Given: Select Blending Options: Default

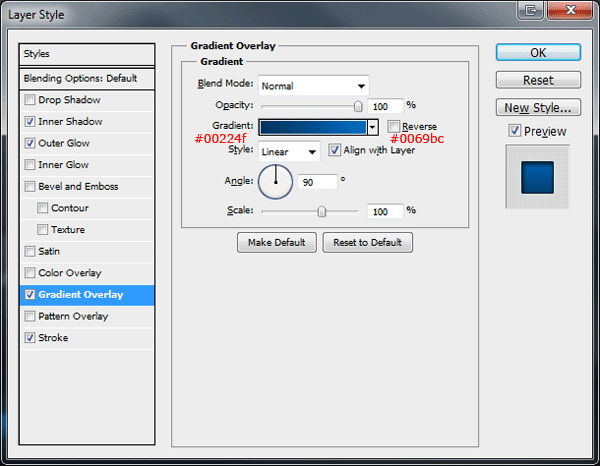Looking at the screenshot, I should pos(87,78).
